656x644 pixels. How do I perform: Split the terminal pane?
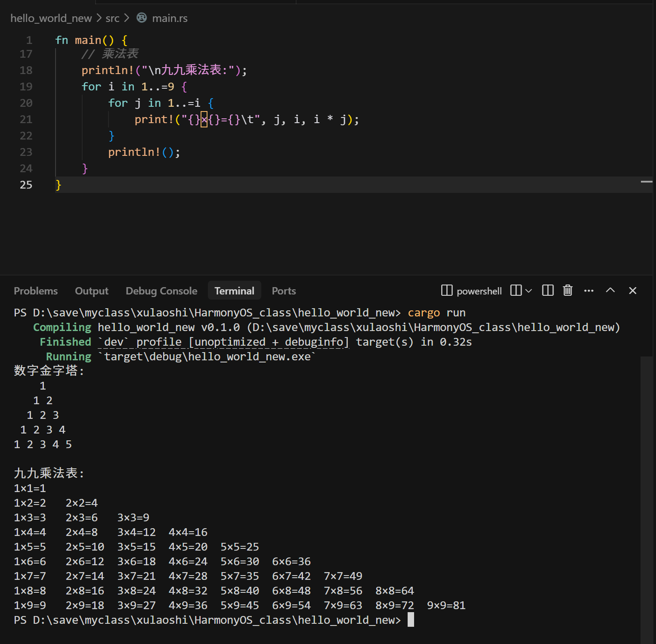click(548, 291)
